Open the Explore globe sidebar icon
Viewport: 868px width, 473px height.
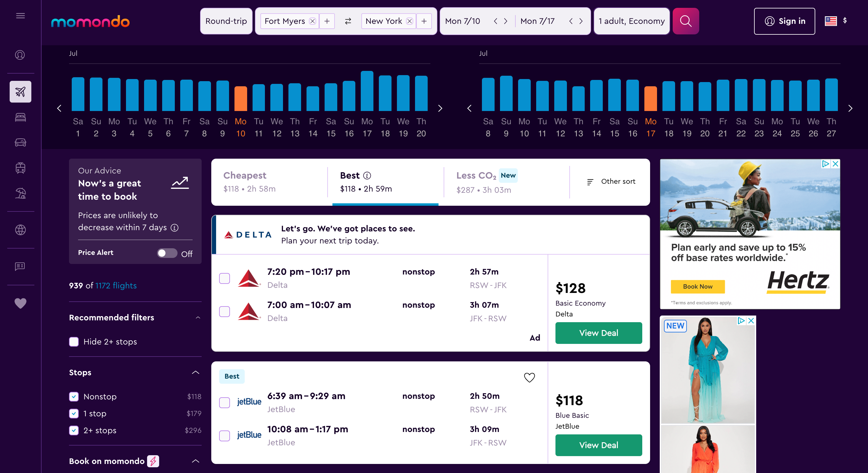20,230
